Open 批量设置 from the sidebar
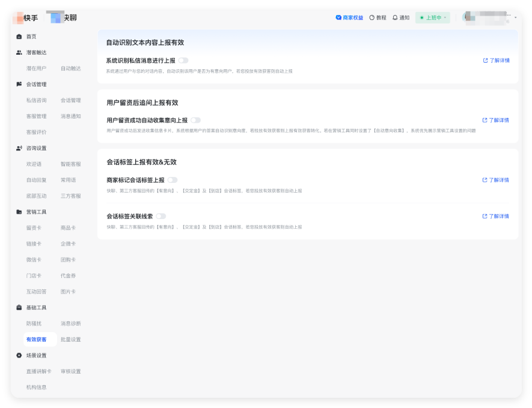The image size is (532, 408). (x=70, y=339)
